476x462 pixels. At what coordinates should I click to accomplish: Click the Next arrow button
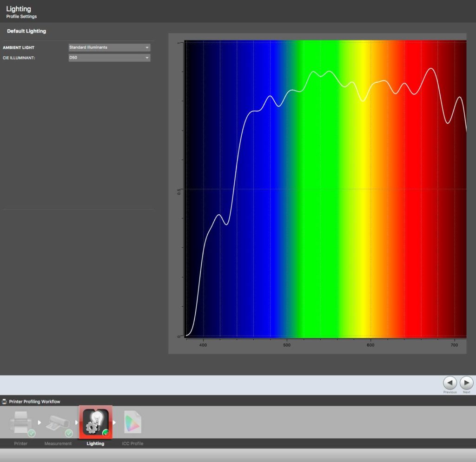(x=467, y=383)
